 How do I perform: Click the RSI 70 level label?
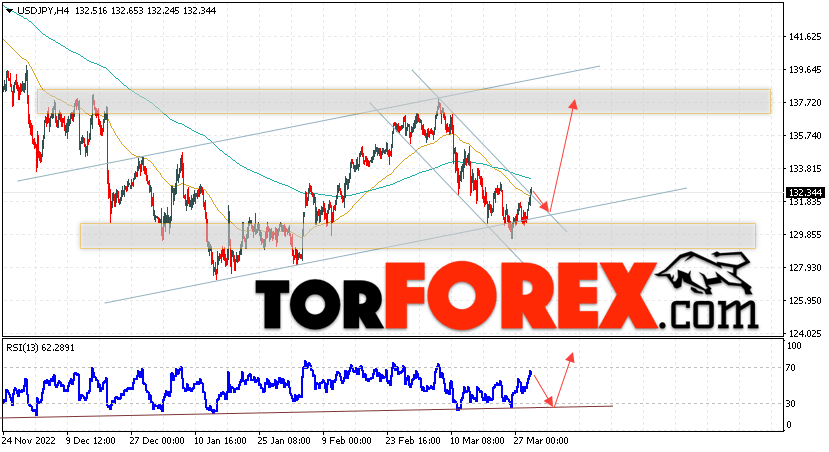click(x=790, y=368)
